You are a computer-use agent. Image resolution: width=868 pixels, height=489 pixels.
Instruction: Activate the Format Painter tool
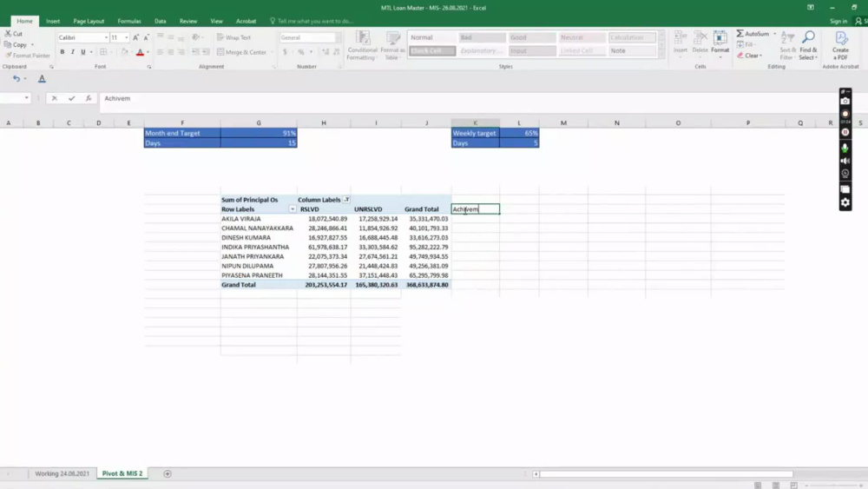point(28,56)
